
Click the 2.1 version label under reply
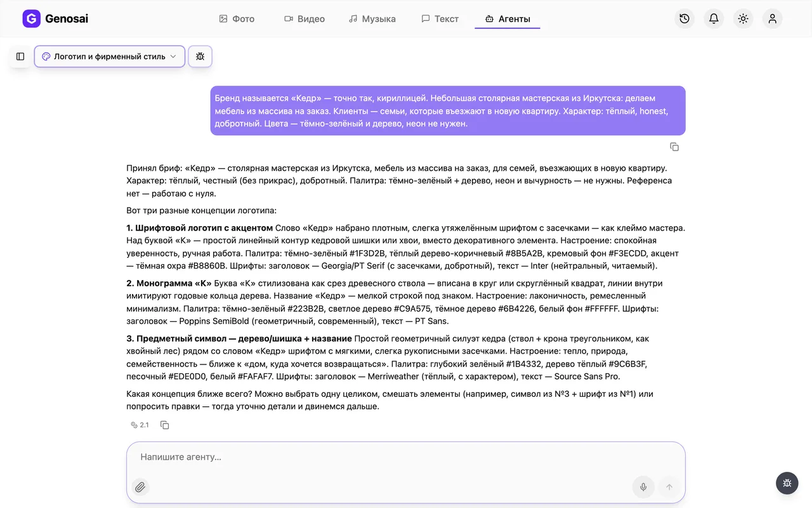(x=140, y=425)
